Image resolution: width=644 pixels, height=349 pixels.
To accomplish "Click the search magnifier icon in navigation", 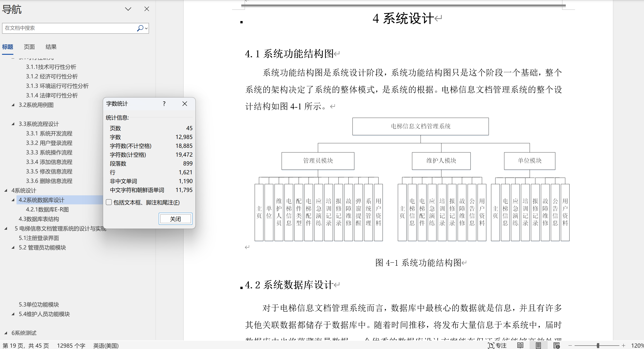I will point(140,28).
